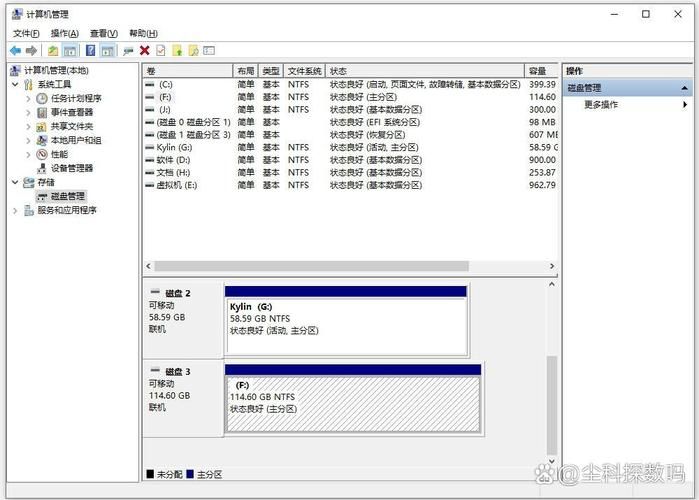Screen dimensions: 699x500
Task: Open the 查看(V) menu
Action: click(x=104, y=33)
